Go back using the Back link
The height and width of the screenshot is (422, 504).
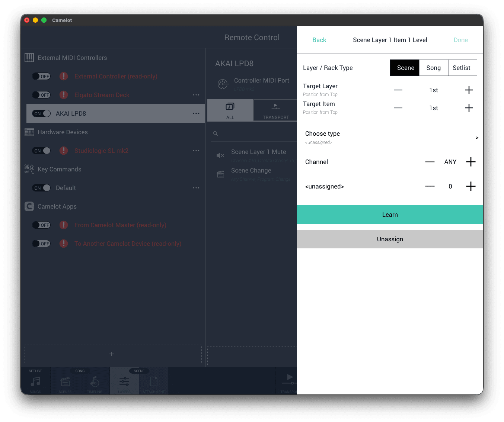click(x=319, y=40)
